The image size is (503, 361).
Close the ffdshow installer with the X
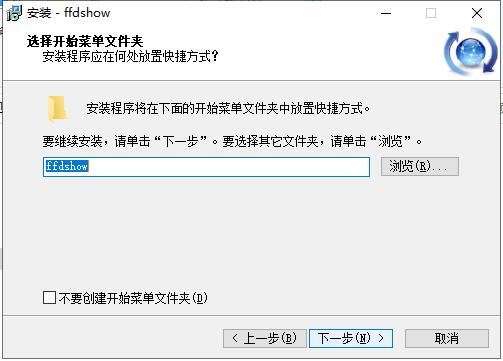click(477, 13)
